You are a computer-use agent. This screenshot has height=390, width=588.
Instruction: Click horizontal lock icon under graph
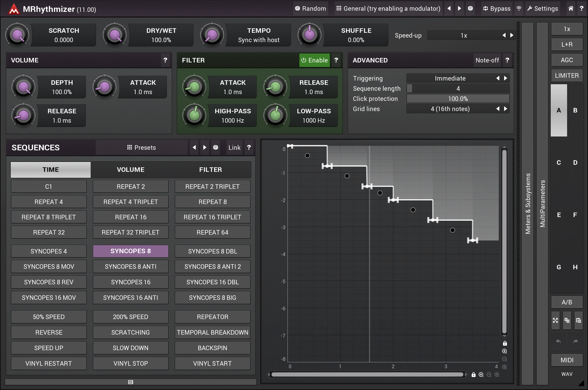pos(473,375)
